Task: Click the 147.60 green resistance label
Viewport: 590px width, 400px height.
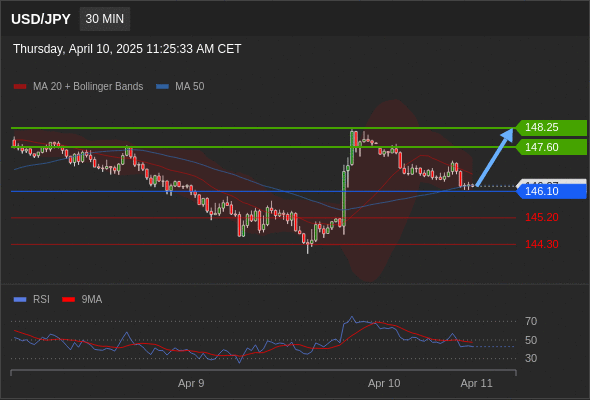Action: click(x=551, y=147)
